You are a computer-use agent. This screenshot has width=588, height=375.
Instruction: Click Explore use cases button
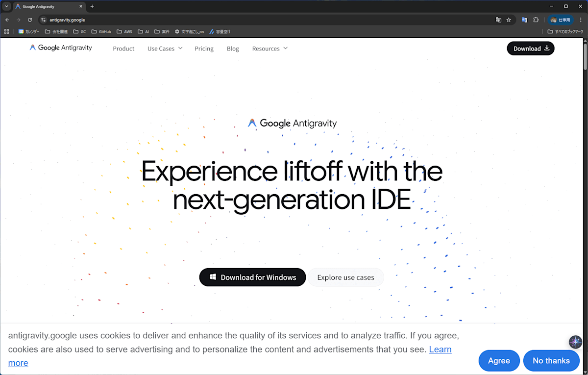coord(345,277)
